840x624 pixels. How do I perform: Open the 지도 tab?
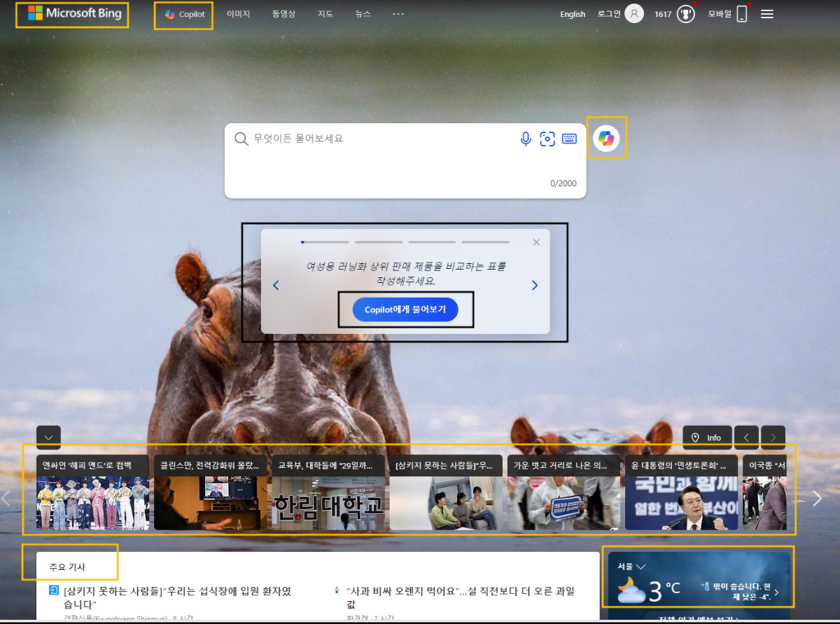[325, 14]
